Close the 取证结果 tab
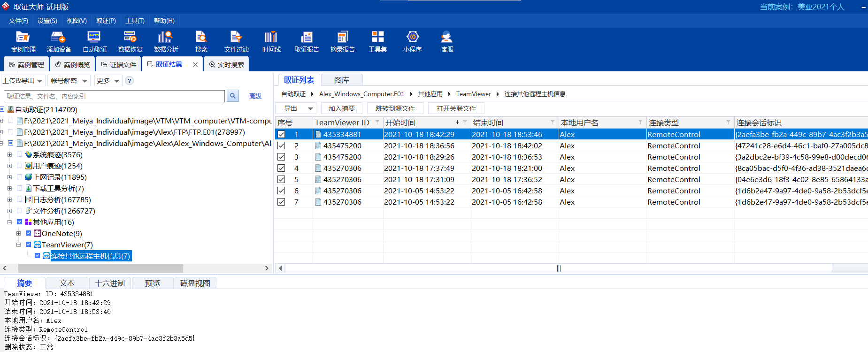This screenshot has height=352, width=868. pos(195,64)
